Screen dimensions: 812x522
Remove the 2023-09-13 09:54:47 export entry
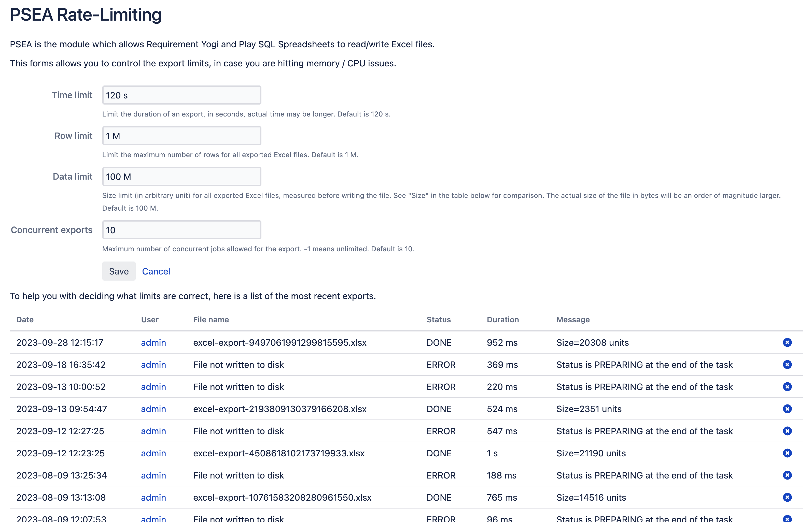pos(787,409)
